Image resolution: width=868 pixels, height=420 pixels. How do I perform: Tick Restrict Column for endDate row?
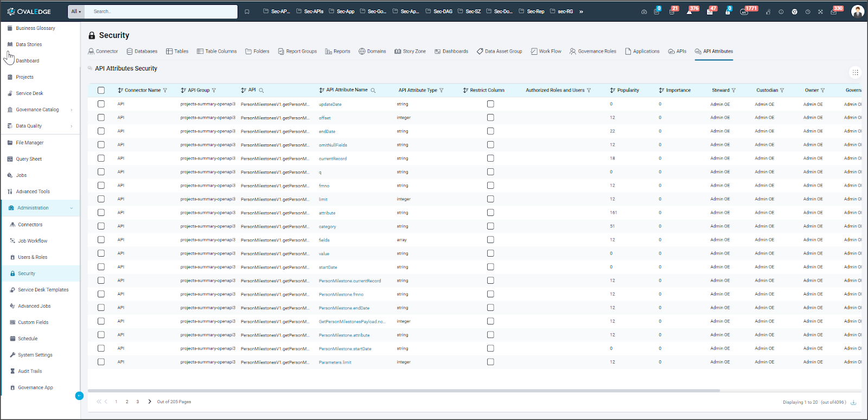[x=490, y=131]
